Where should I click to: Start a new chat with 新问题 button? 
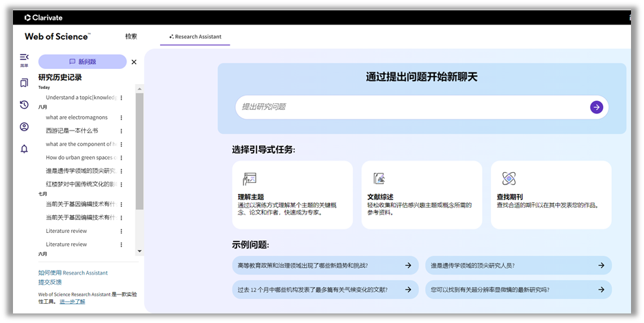[82, 61]
